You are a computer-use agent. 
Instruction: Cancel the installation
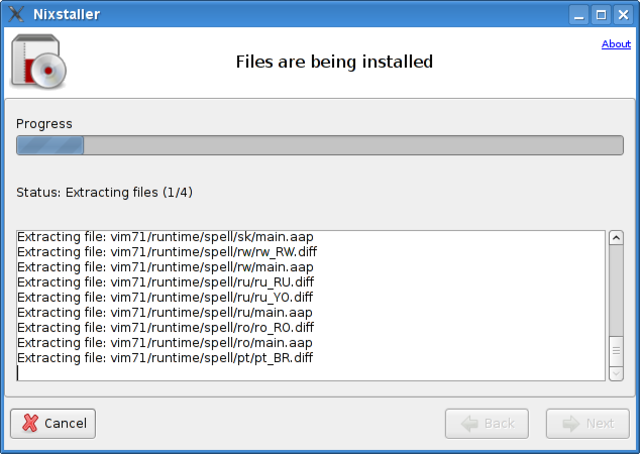(53, 423)
